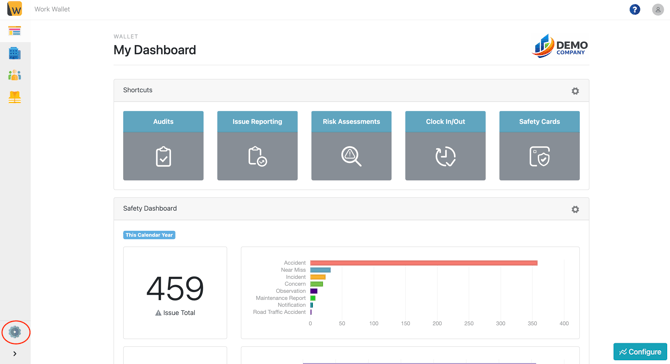The width and height of the screenshot is (670, 364).
Task: Click the 459 Issue Total figure
Action: point(175,288)
